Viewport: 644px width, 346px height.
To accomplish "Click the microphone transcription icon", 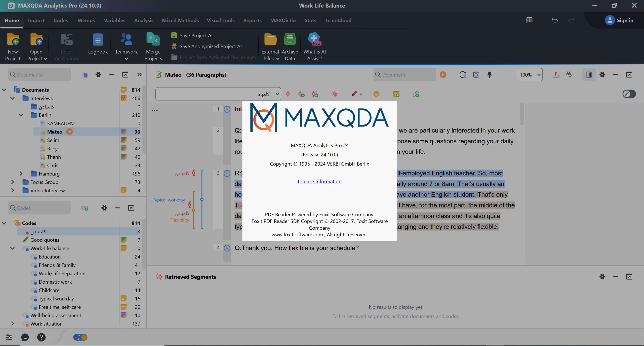I will pos(489,75).
